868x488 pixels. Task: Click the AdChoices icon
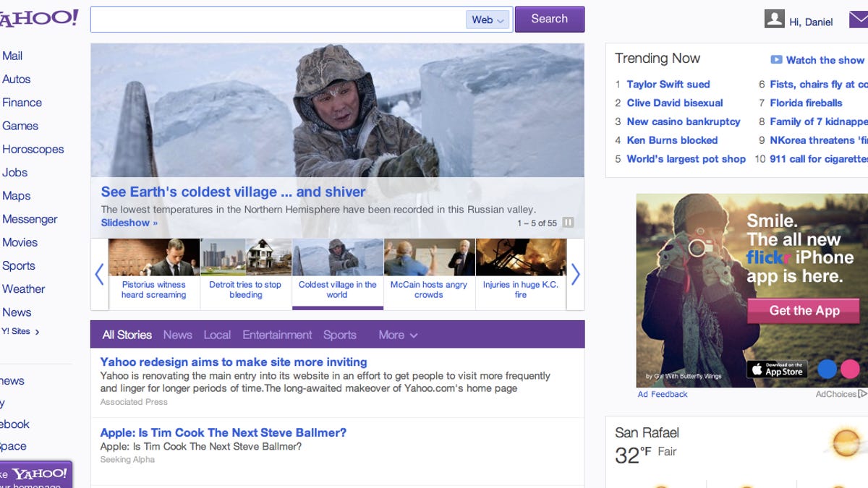(x=862, y=394)
